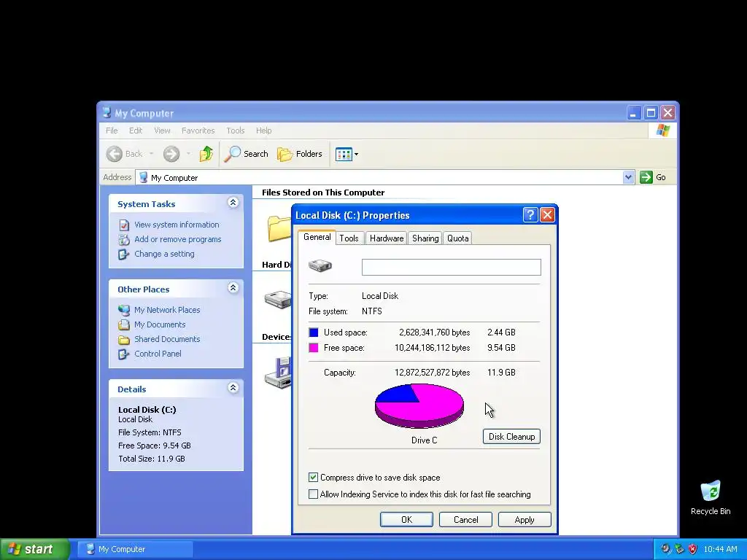Close the Local Disk Properties dialog
The height and width of the screenshot is (560, 747).
(x=547, y=215)
